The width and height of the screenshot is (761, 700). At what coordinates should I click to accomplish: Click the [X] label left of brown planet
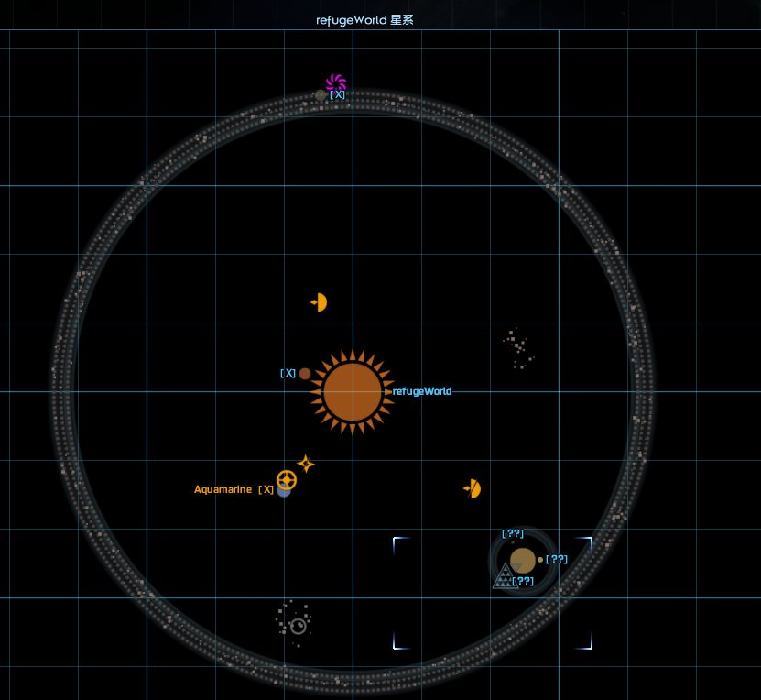(x=288, y=374)
